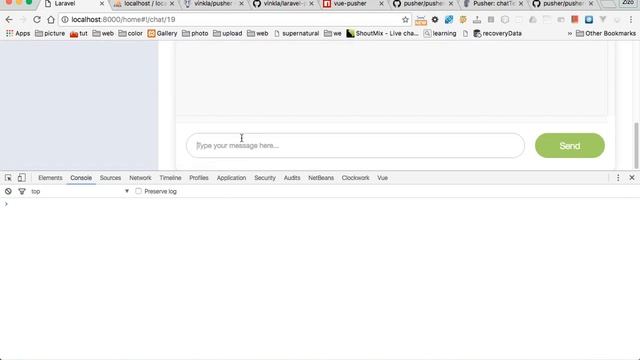Open the Other Bookmarks folder
The width and height of the screenshot is (640, 360).
coord(606,33)
